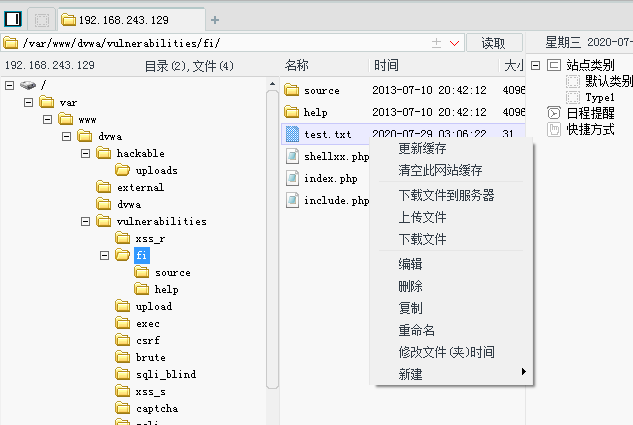Viewport: 633px width, 425px height.
Task: Click the 2013-07-10 20:42:12 time of source
Action: pos(429,90)
